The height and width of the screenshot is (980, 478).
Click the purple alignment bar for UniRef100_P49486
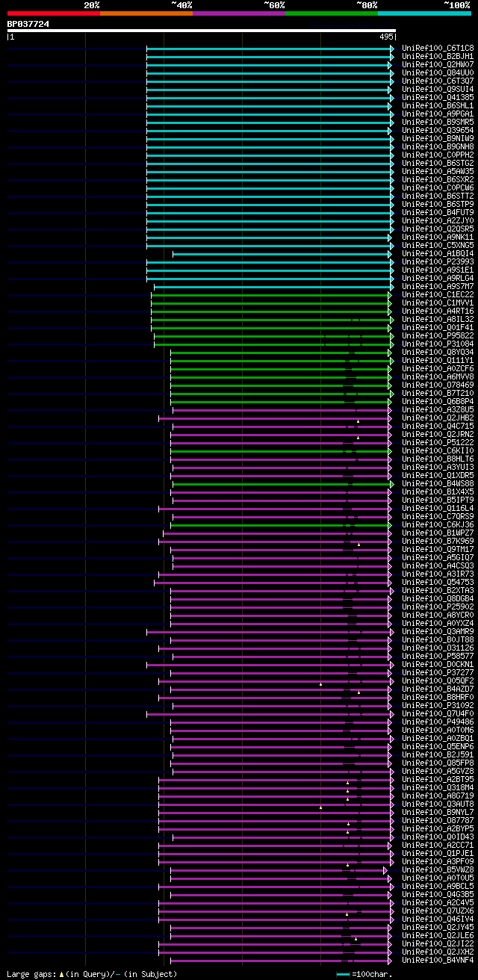pyautogui.click(x=280, y=722)
